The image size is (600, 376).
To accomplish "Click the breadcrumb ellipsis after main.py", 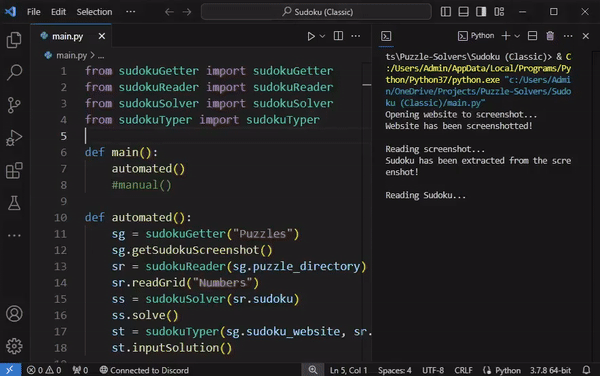I will 101,56.
